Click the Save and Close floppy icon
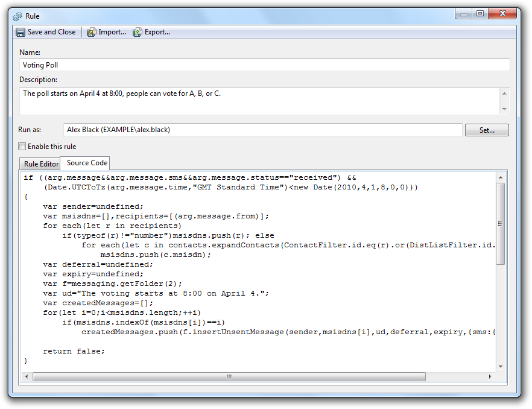 (x=21, y=32)
